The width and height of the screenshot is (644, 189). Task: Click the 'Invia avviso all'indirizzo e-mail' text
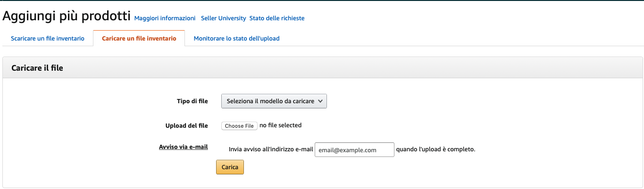pyautogui.click(x=271, y=150)
